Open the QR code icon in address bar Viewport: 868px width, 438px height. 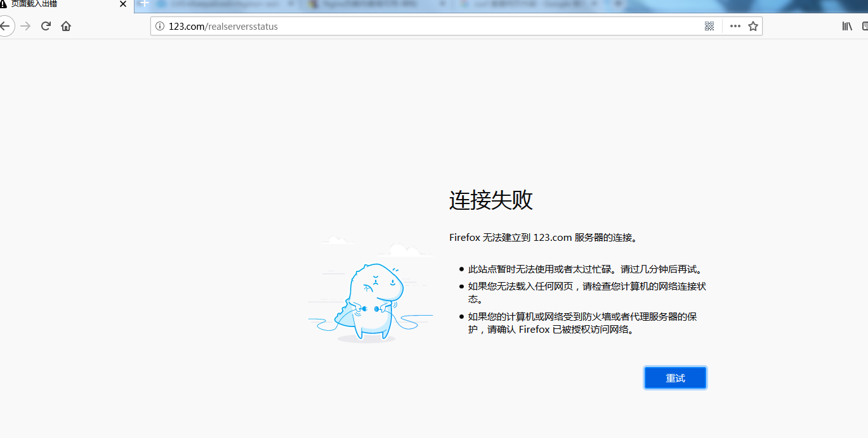(x=709, y=26)
